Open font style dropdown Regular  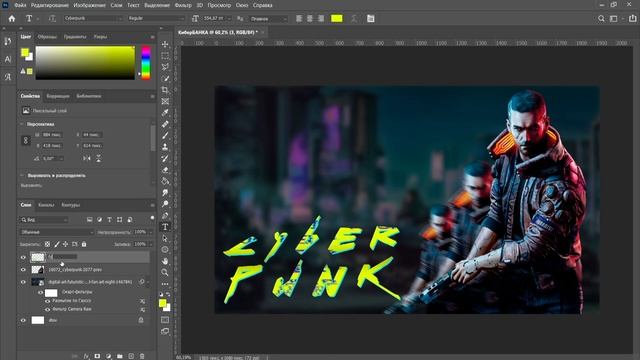(156, 18)
